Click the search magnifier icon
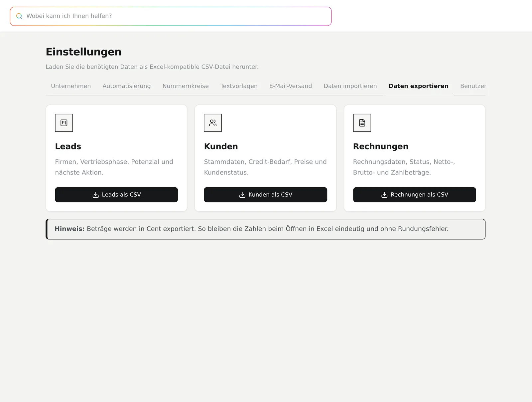 click(19, 16)
